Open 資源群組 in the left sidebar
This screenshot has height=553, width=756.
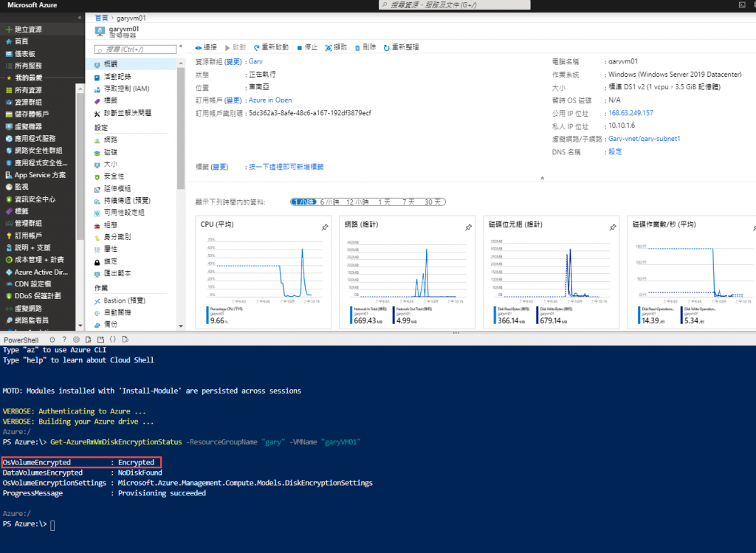(24, 102)
